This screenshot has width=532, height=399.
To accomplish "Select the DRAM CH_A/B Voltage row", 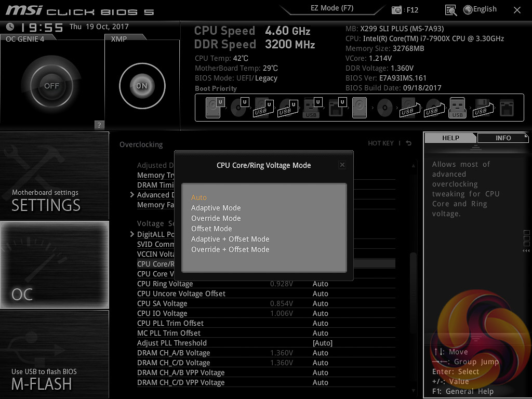I will coord(266,353).
